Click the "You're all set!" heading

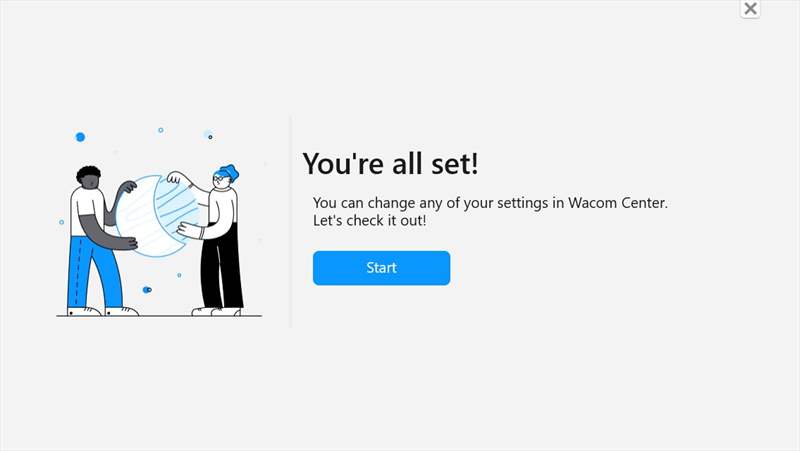click(x=390, y=163)
